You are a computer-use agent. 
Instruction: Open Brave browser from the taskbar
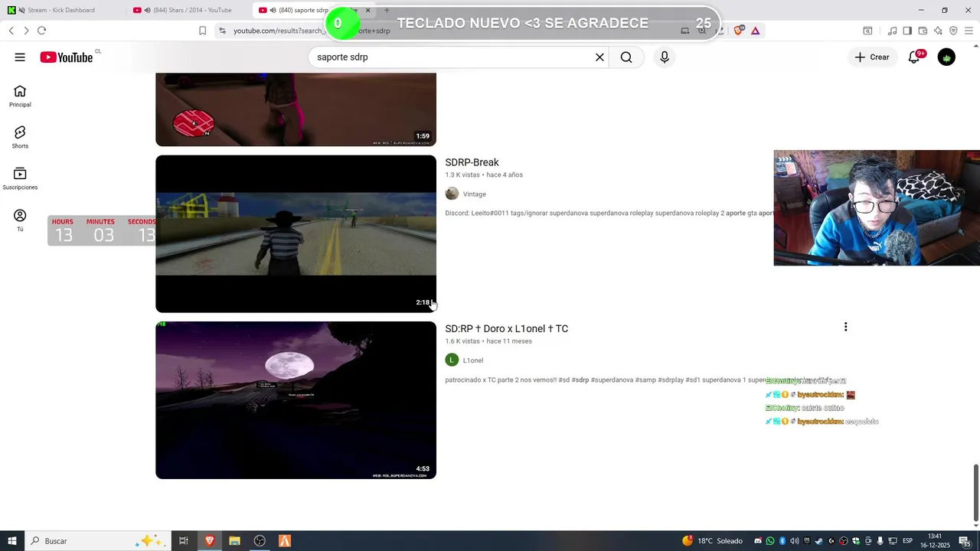(209, 541)
